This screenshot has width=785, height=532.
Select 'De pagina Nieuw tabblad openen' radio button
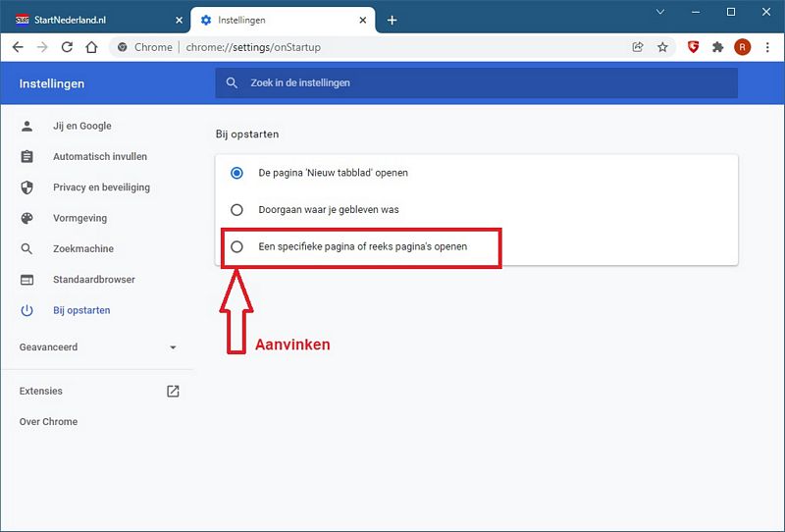[236, 173]
